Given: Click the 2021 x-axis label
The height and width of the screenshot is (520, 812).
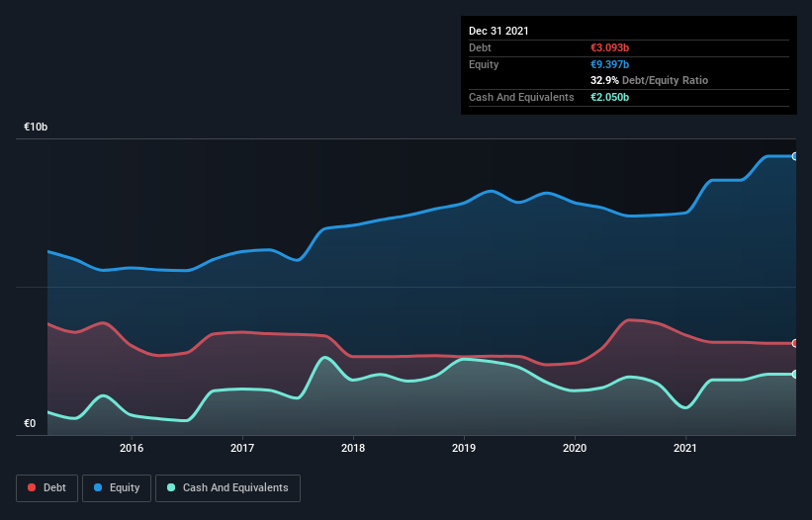Looking at the screenshot, I should coord(685,448).
